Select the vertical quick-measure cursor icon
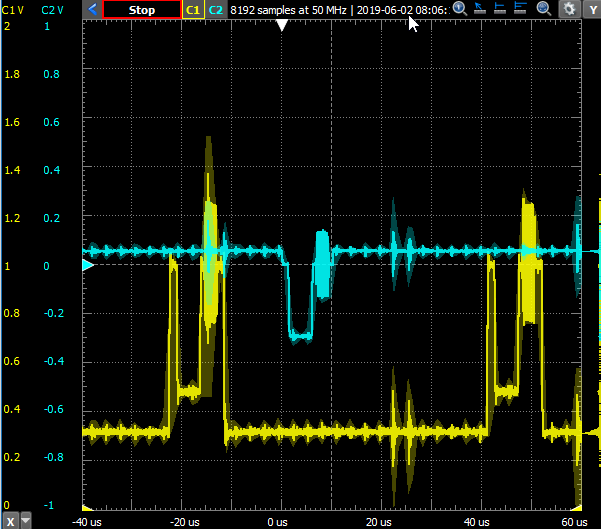 (500, 8)
